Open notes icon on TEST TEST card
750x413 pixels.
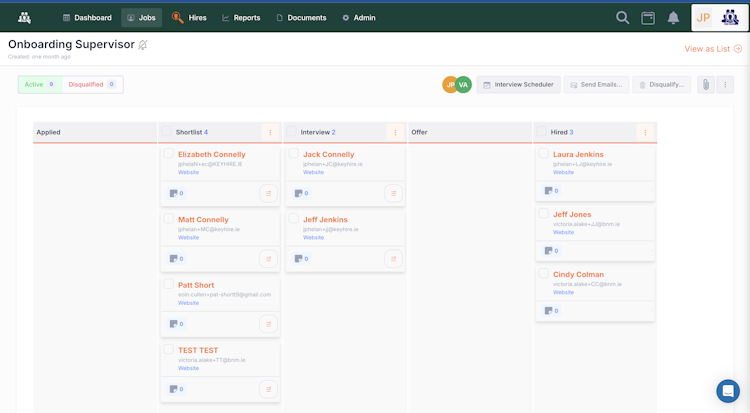pos(176,389)
